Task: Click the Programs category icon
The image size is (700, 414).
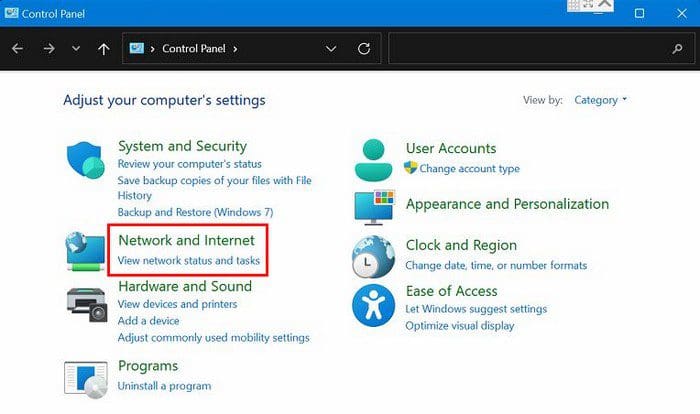Action: [x=86, y=380]
